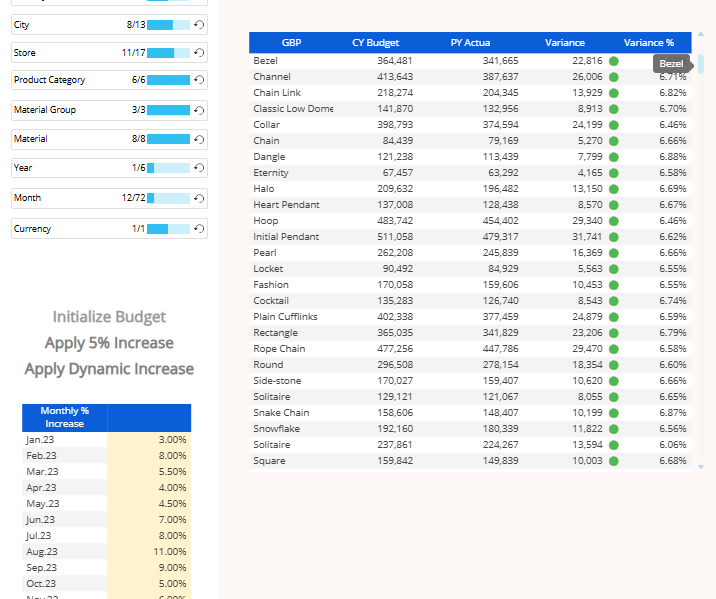Click green variance indicator for Dangle
Viewport: 716px width, 599px height.
coord(614,157)
